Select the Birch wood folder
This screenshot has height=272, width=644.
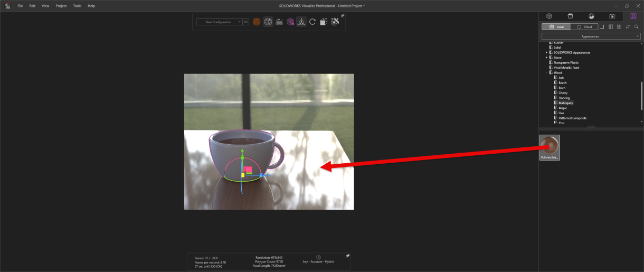562,88
